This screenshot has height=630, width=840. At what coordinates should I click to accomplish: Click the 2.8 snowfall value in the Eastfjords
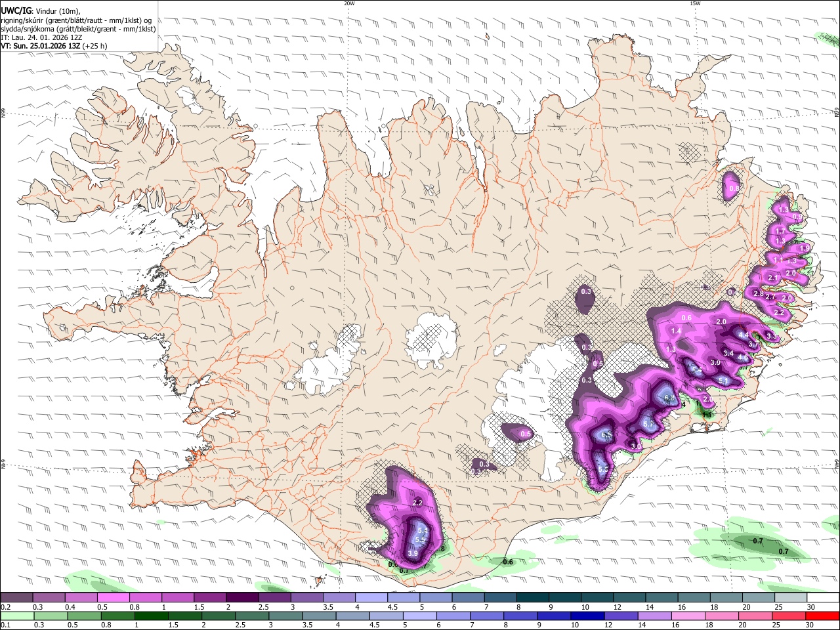(758, 294)
